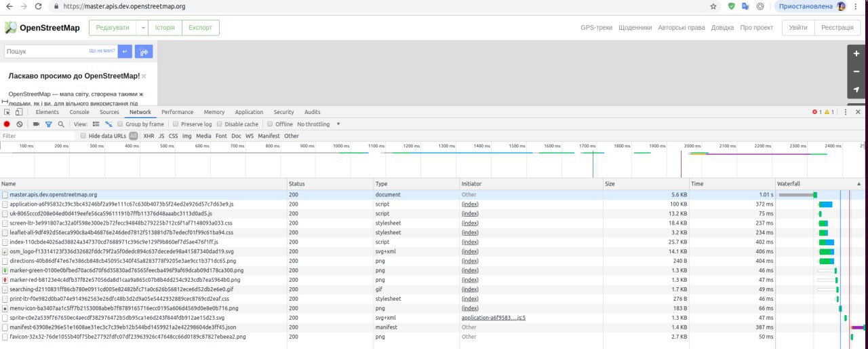Viewport: 868px width, 349px height.
Task: Zoom out on the map
Action: point(856,71)
